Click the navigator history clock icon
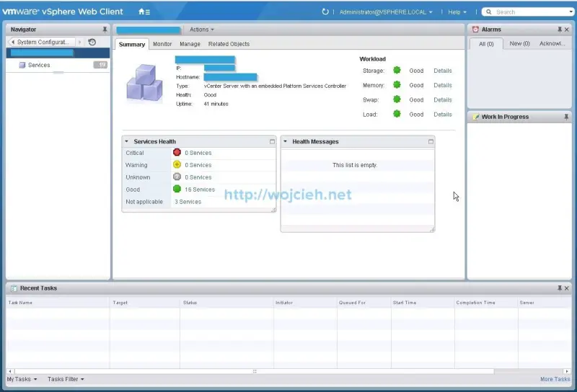The width and height of the screenshot is (577, 392). coord(92,42)
